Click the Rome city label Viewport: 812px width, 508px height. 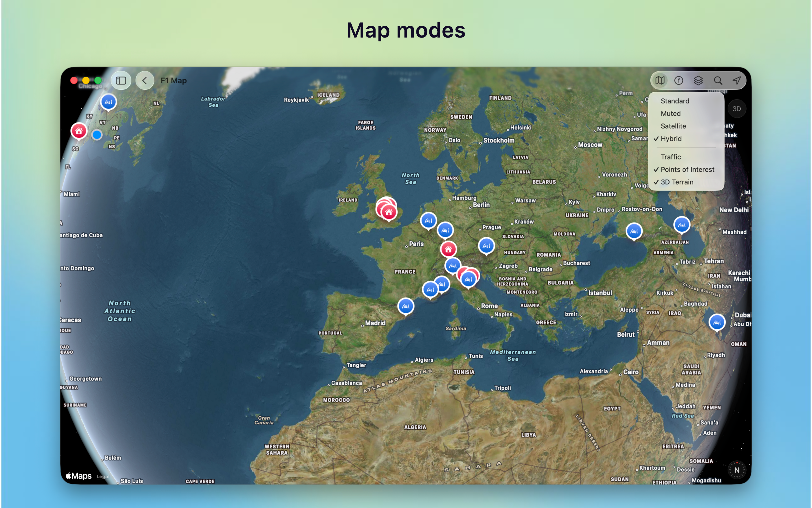click(489, 306)
